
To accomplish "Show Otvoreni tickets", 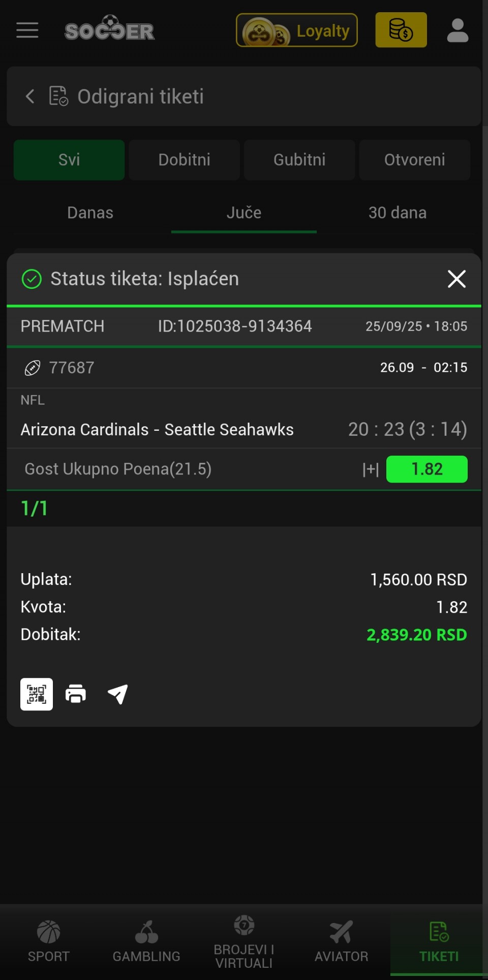I will click(414, 160).
